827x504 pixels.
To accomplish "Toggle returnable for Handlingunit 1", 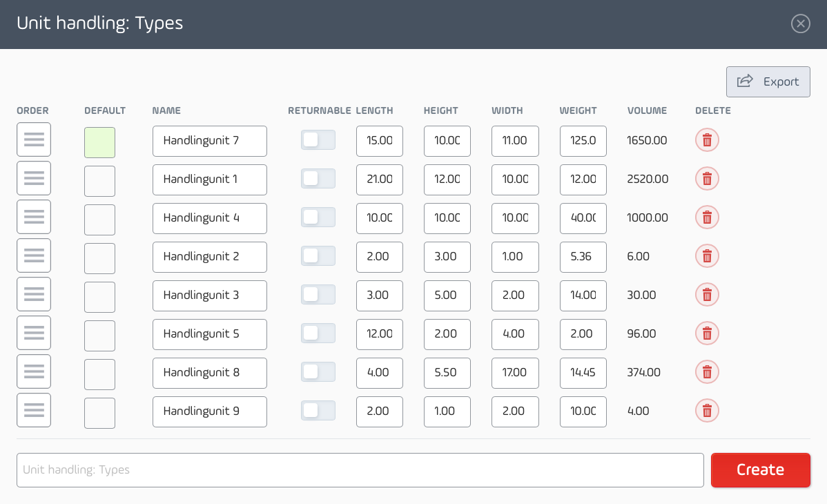I will (318, 178).
